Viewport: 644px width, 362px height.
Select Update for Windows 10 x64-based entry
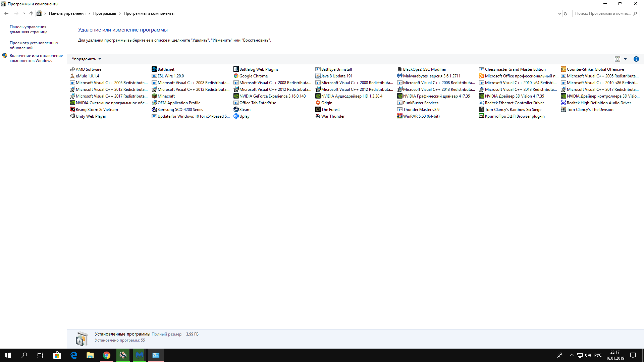point(191,116)
